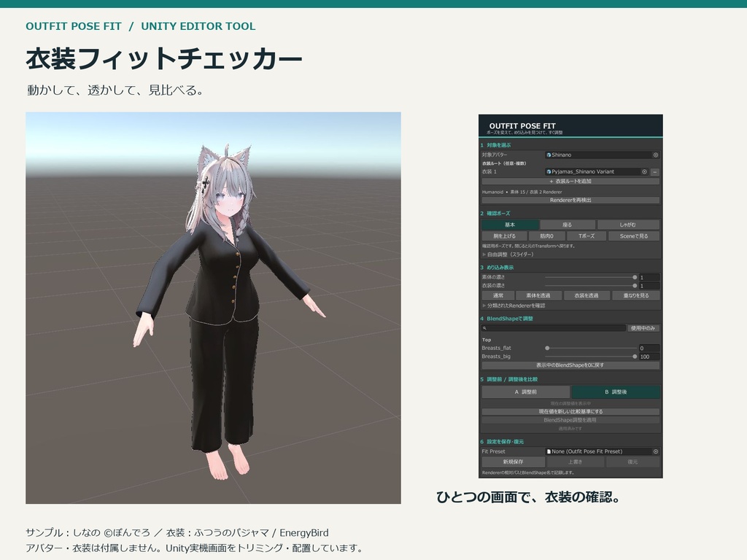Click the 新規保存 button
The width and height of the screenshot is (747, 560).
click(513, 462)
